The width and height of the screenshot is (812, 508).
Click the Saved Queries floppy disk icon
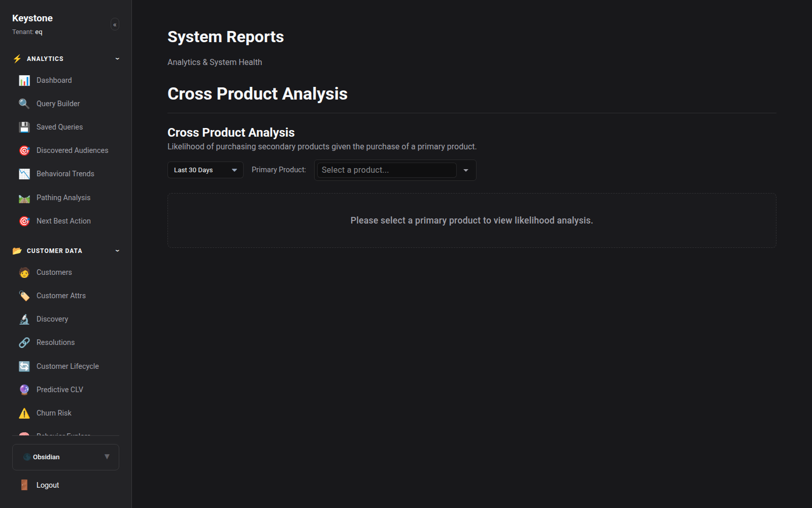tap(24, 127)
